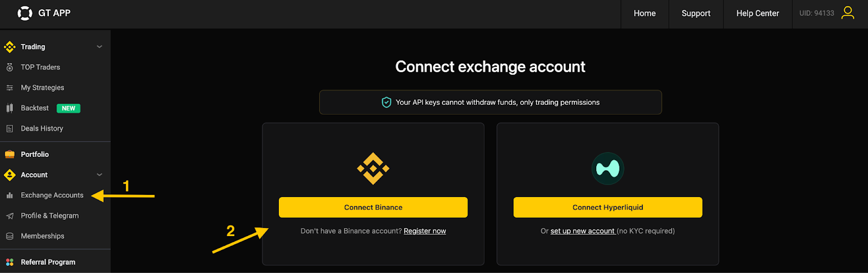Click the Deals History list icon
868x273 pixels.
(10, 129)
